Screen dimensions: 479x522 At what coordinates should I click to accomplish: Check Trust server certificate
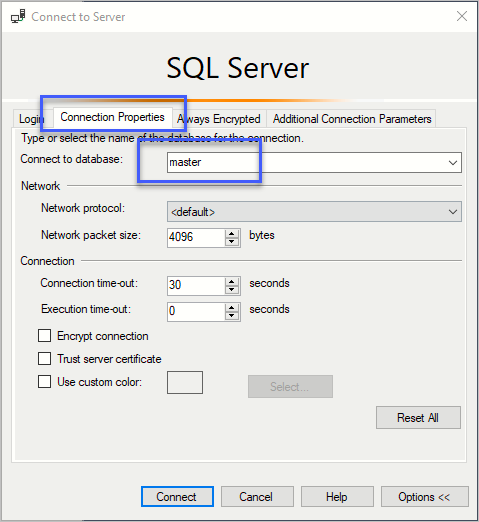[44, 359]
